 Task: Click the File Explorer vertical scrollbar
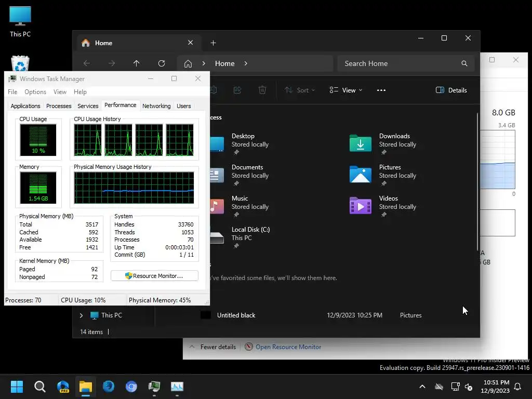[477, 181]
